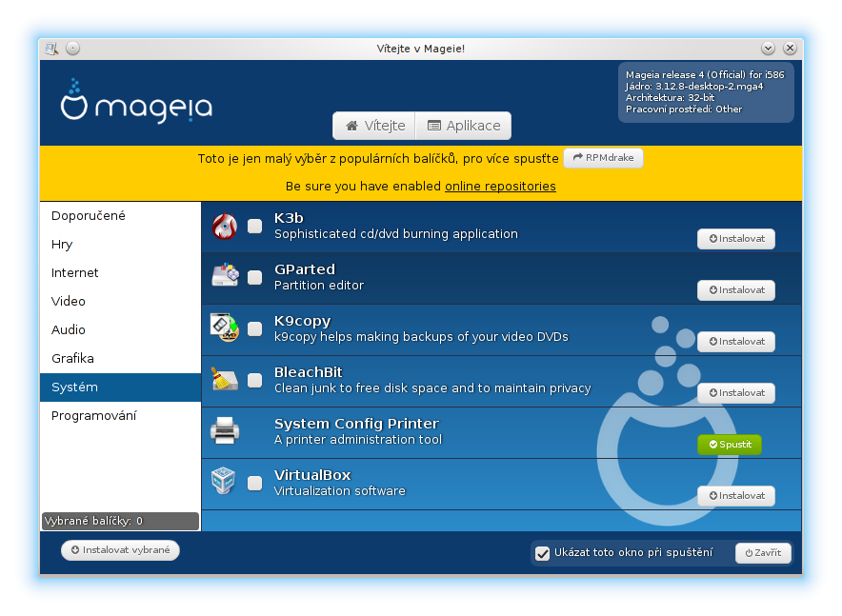Click the System Config Printer icon
The width and height of the screenshot is (842, 616).
coord(225,430)
